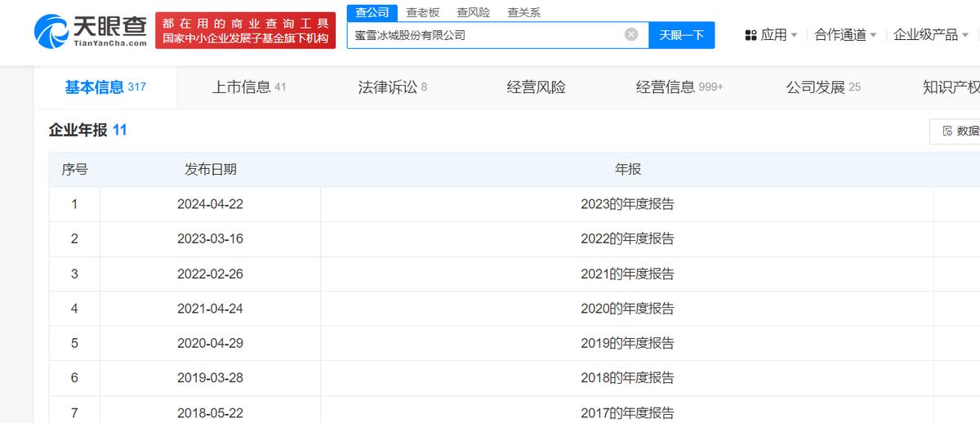Image resolution: width=980 pixels, height=423 pixels.
Task: Open the 合作通道 dropdown
Action: pos(844,35)
